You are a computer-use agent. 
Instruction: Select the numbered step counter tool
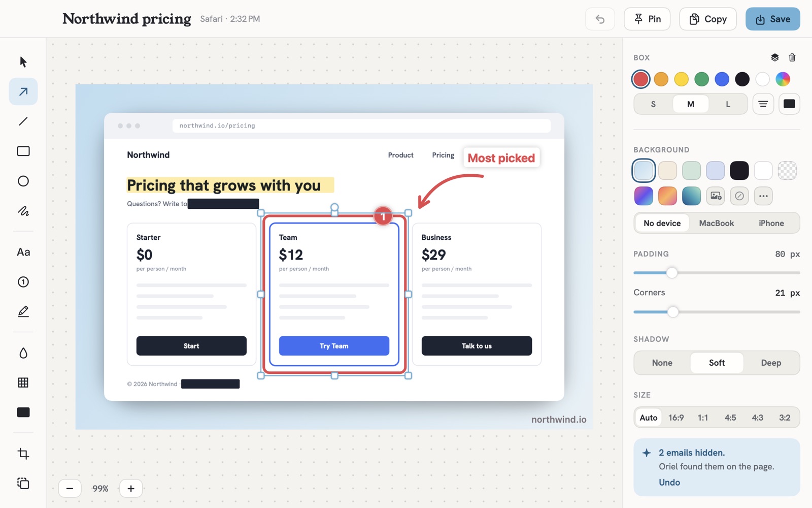23,282
